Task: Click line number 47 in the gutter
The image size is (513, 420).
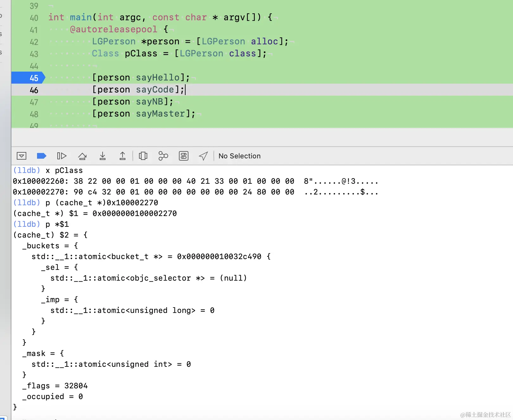Action: click(x=34, y=102)
